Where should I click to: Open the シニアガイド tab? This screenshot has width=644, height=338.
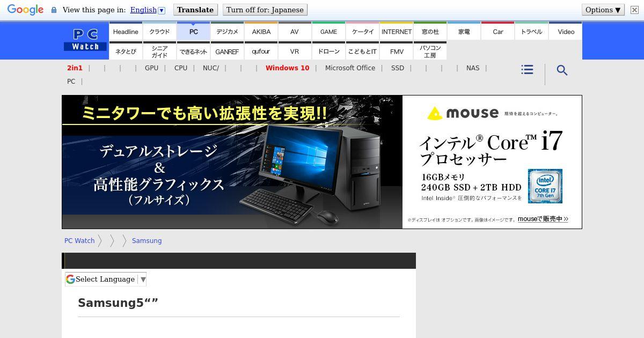click(159, 52)
